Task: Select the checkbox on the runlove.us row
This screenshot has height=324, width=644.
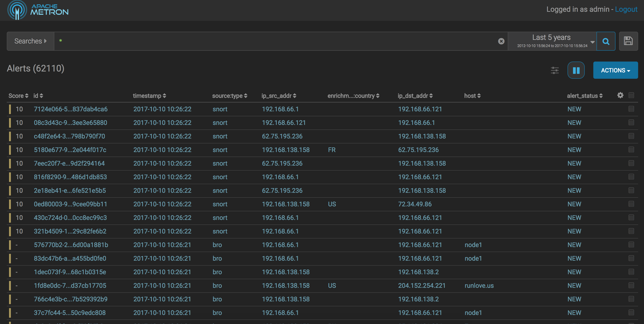Action: click(x=631, y=286)
